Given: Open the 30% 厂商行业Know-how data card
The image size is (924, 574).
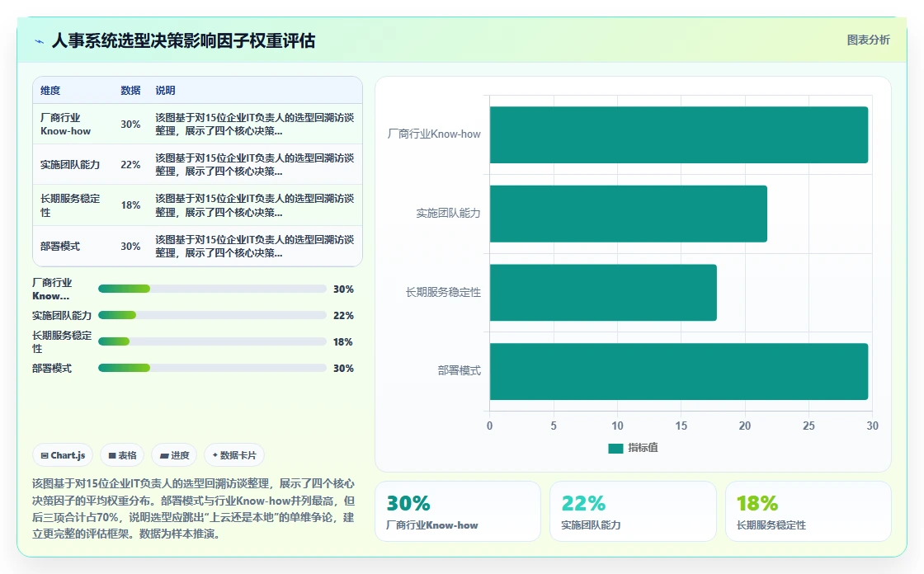Looking at the screenshot, I should (458, 511).
